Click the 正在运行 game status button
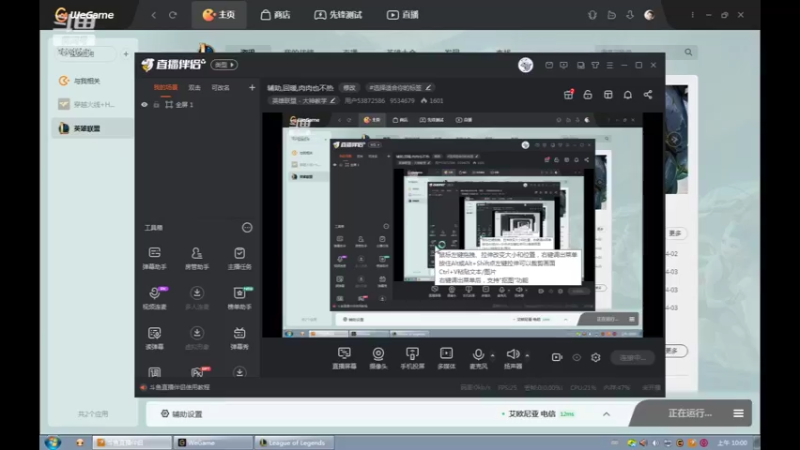Screen dimensions: 800x450 [690, 413]
